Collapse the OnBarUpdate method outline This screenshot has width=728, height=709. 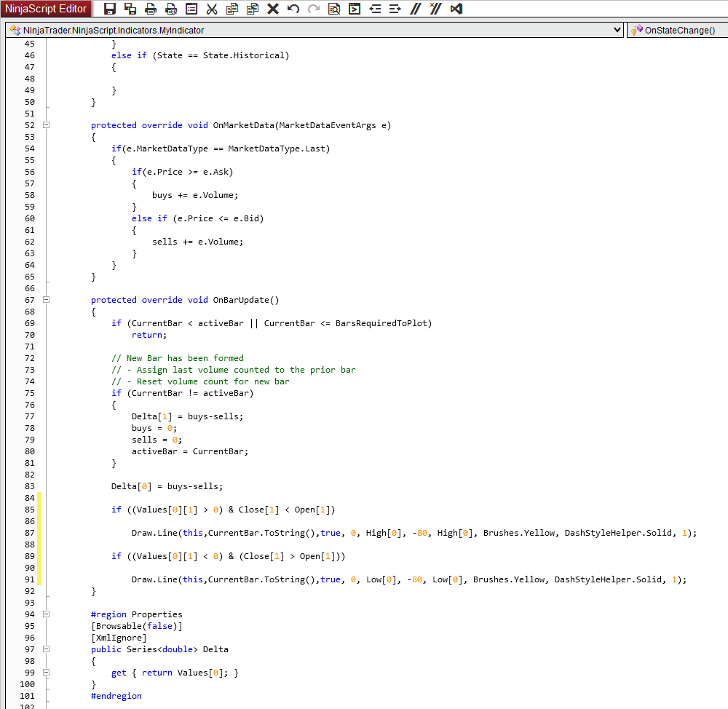click(47, 300)
